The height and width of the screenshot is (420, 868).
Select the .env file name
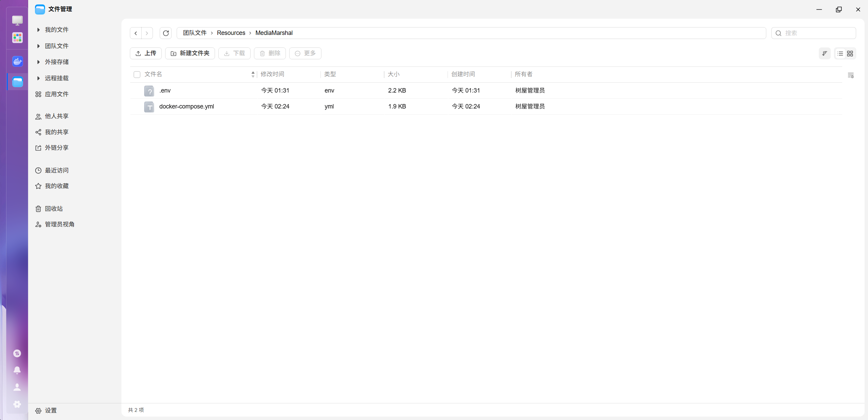pyautogui.click(x=165, y=91)
